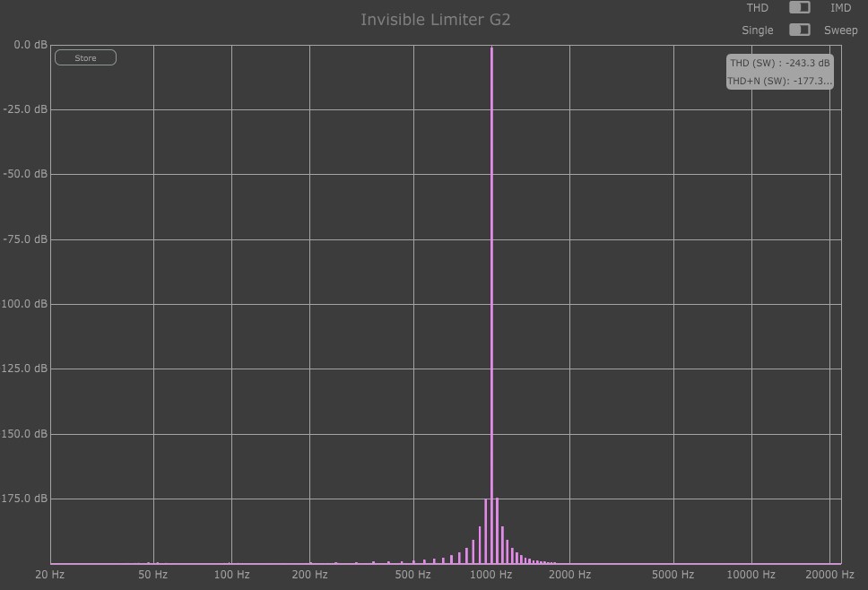
Task: Click the THD+N (SW) readout
Action: [779, 81]
